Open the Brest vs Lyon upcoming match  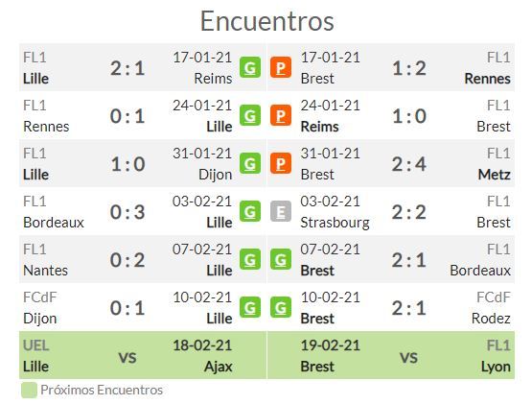[x=391, y=355]
